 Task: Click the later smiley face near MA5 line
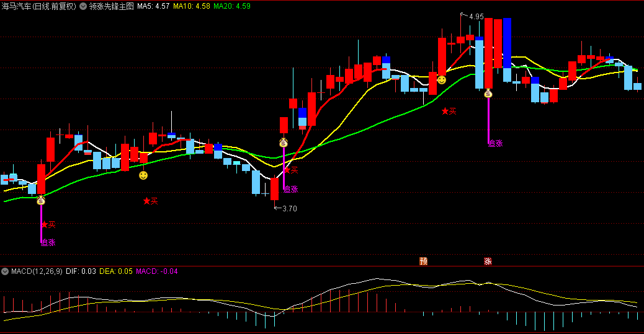[x=442, y=79]
